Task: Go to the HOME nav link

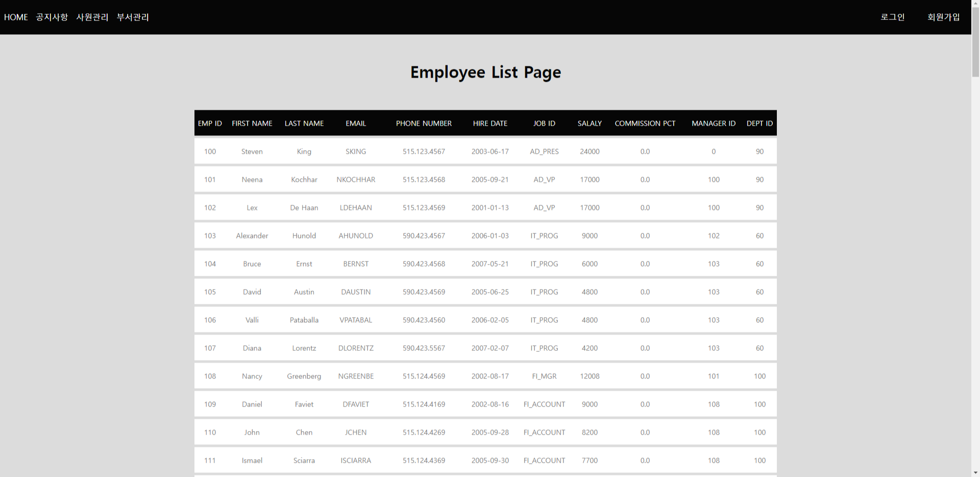Action: click(16, 17)
